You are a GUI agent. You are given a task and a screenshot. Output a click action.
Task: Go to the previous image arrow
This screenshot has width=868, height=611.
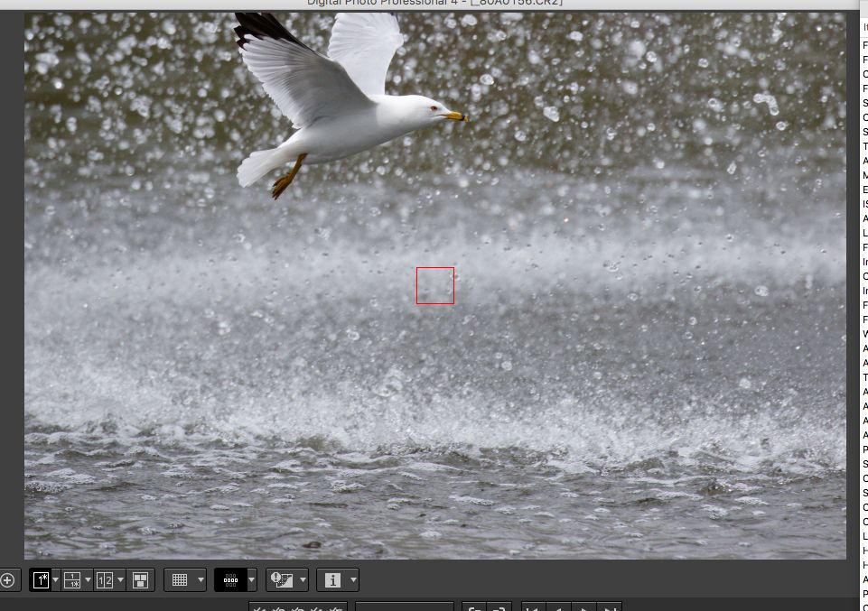[559, 607]
